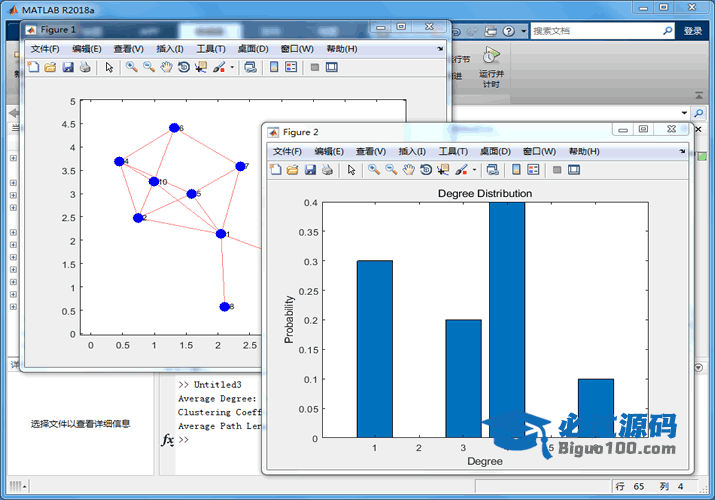Open 桌面(D) menu in Figure 1
The height and width of the screenshot is (500, 715).
pyautogui.click(x=253, y=49)
